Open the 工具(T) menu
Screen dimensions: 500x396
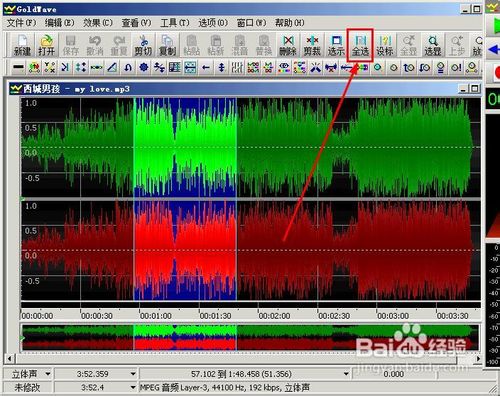pyautogui.click(x=174, y=23)
